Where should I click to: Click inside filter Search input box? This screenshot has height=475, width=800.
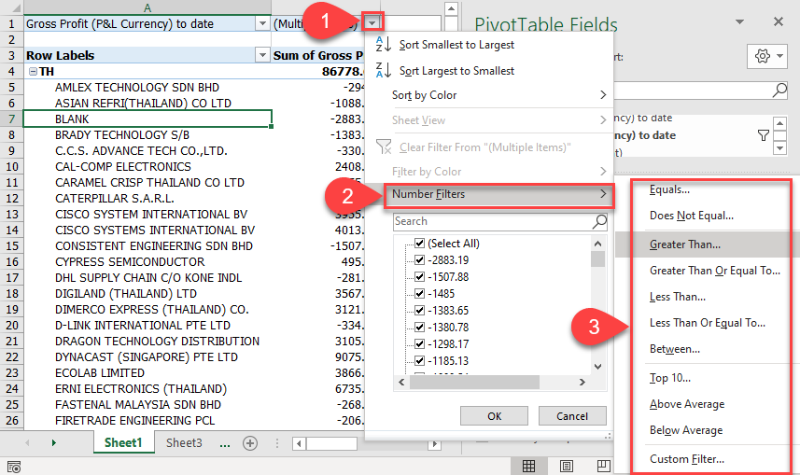click(490, 221)
